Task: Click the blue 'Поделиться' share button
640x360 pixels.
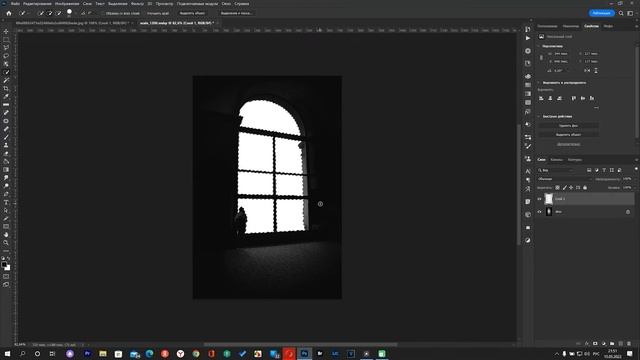Action: coord(602,13)
